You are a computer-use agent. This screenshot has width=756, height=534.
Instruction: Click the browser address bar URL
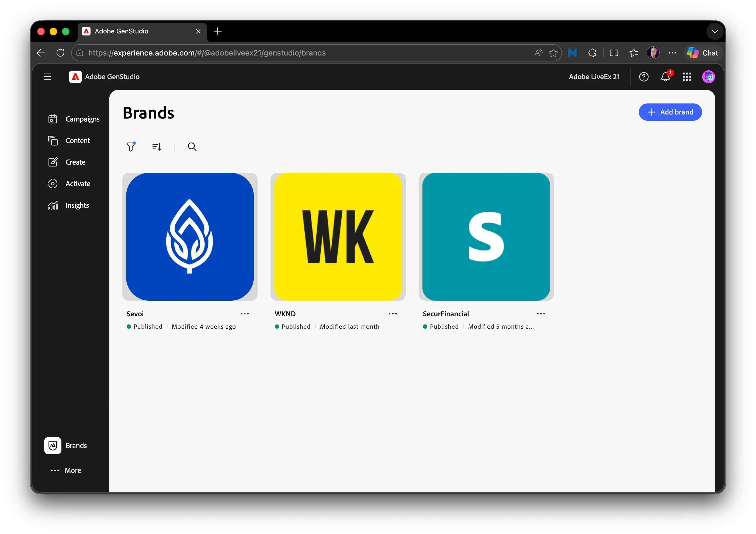[207, 53]
